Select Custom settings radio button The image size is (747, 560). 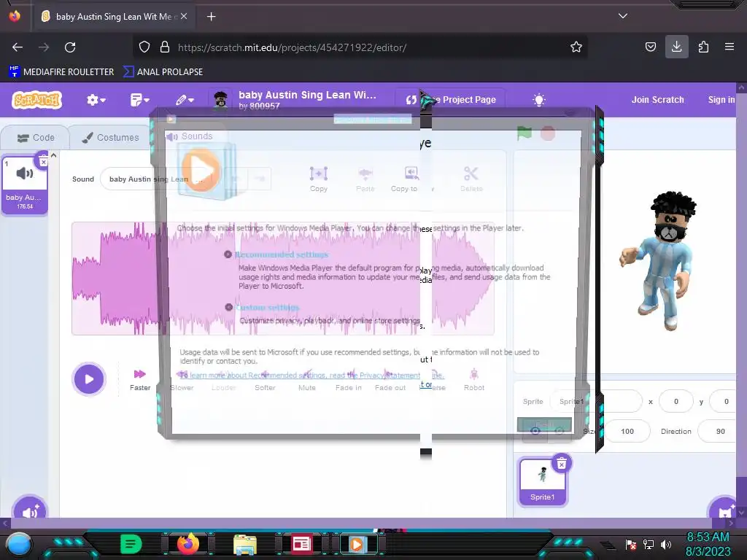228,307
